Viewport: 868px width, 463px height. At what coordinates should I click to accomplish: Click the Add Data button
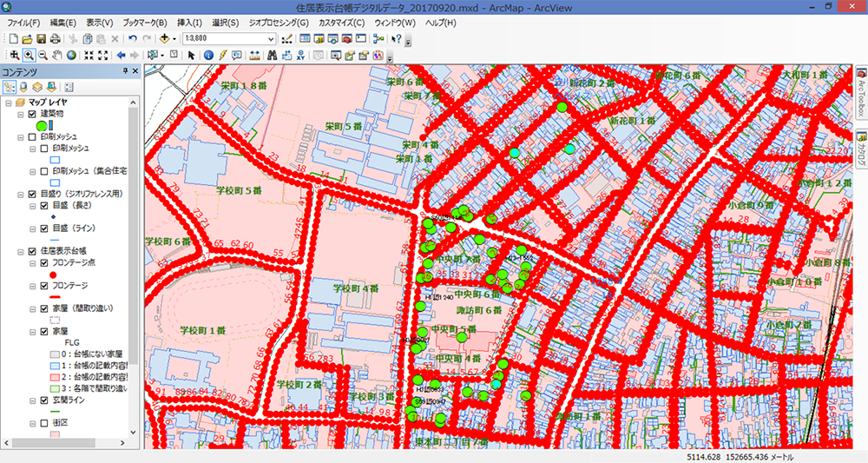(x=164, y=38)
